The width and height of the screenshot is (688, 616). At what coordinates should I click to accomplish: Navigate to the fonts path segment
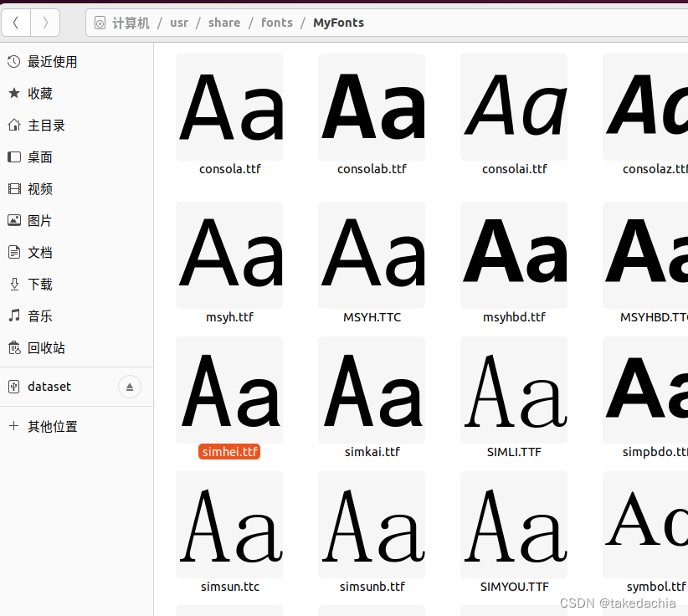(277, 23)
